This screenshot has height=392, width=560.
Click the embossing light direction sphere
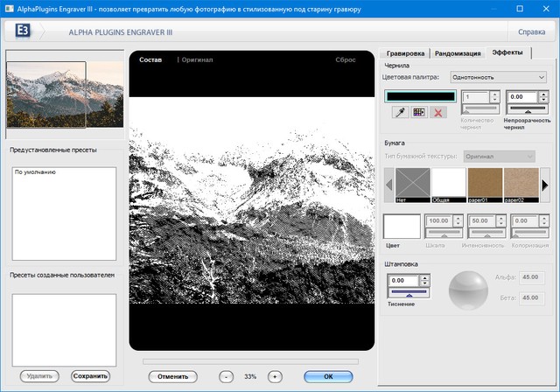[468, 290]
